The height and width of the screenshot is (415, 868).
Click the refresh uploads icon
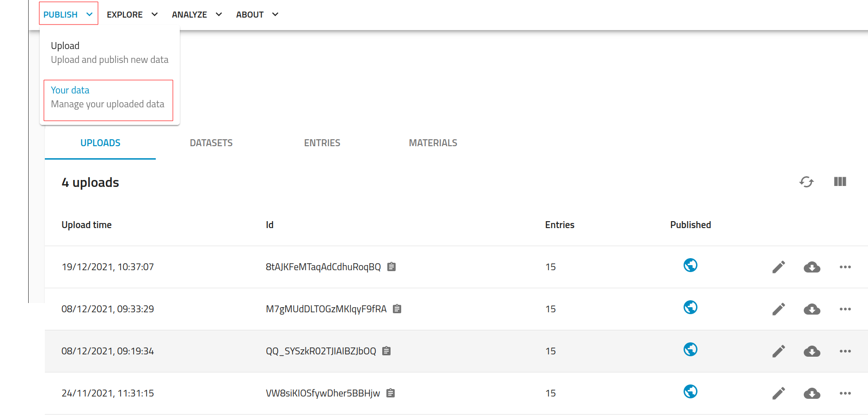(806, 182)
